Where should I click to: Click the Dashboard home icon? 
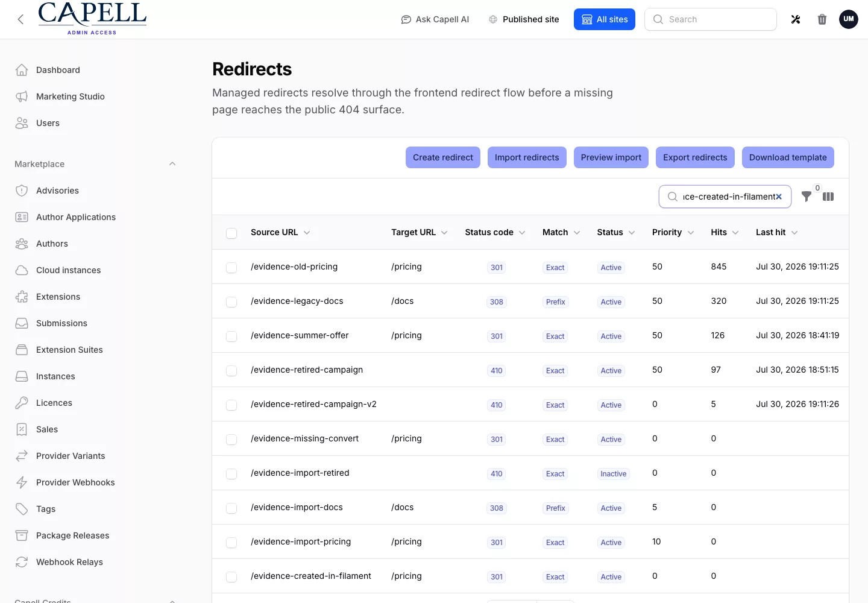tap(22, 70)
